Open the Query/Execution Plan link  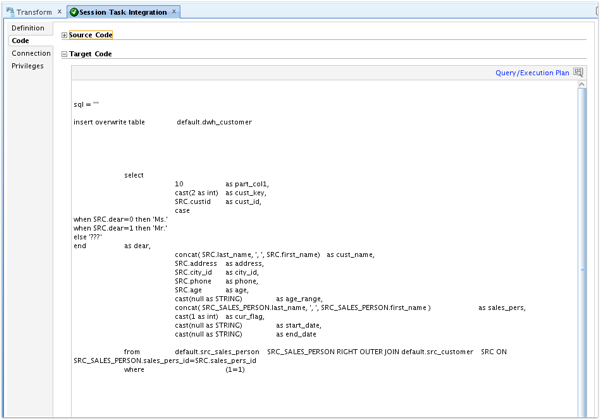[532, 73]
